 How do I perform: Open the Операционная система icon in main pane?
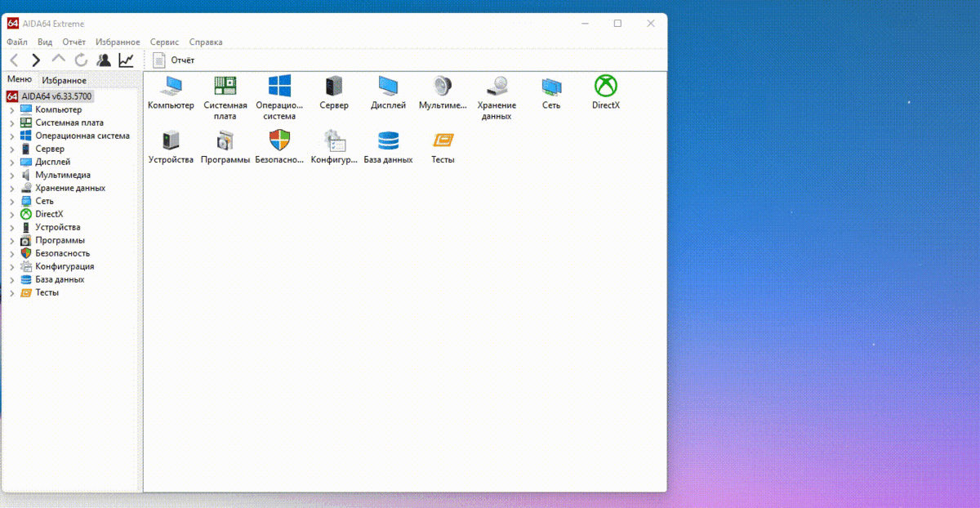coord(279,86)
